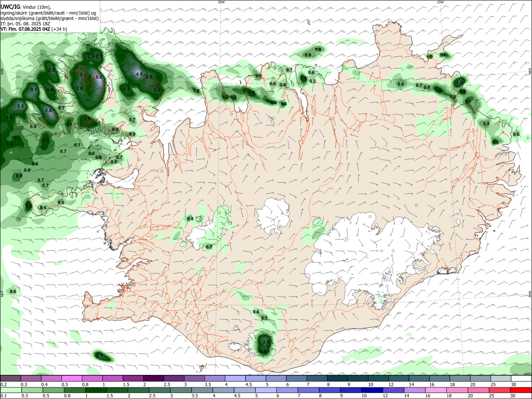Click the initial time 'IT: þri. 05. 08. 2025 18Z'
The height and width of the screenshot is (399, 532).
coord(25,24)
